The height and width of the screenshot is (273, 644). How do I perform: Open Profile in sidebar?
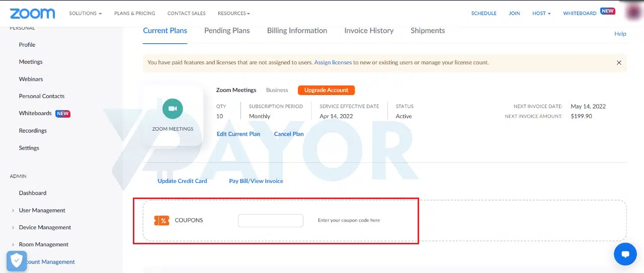(27, 45)
